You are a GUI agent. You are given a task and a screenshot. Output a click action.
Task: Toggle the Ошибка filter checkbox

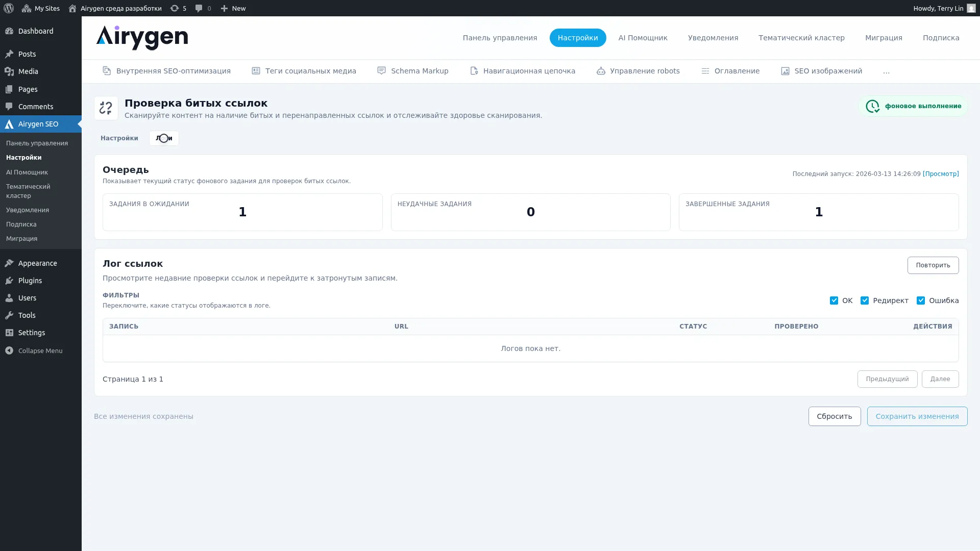coord(921,300)
